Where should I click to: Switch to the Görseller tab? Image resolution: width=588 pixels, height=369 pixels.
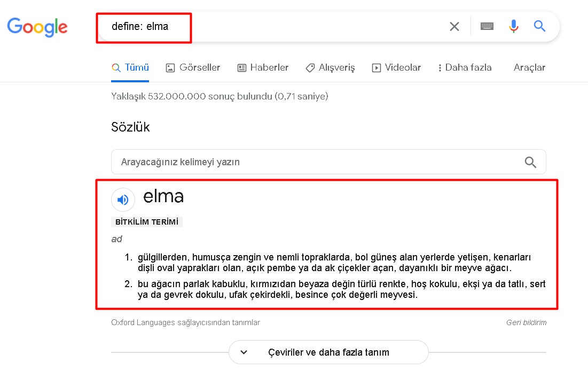point(193,67)
